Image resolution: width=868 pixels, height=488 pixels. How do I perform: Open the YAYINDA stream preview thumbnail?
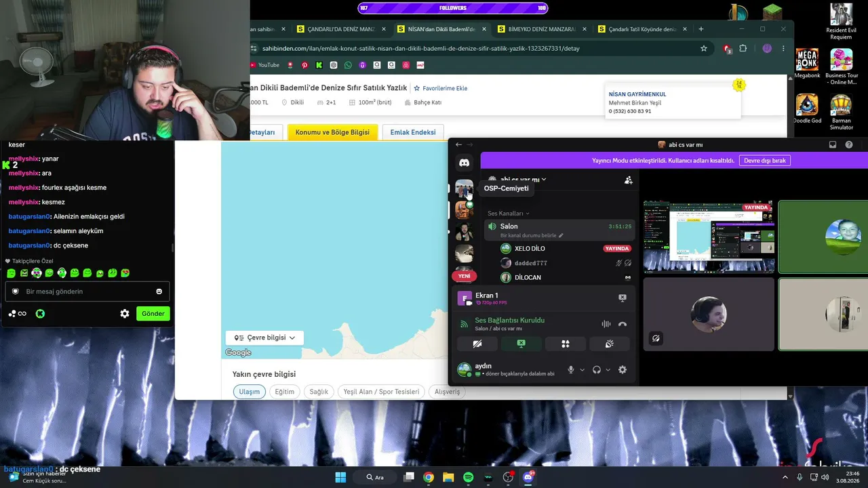[709, 237]
